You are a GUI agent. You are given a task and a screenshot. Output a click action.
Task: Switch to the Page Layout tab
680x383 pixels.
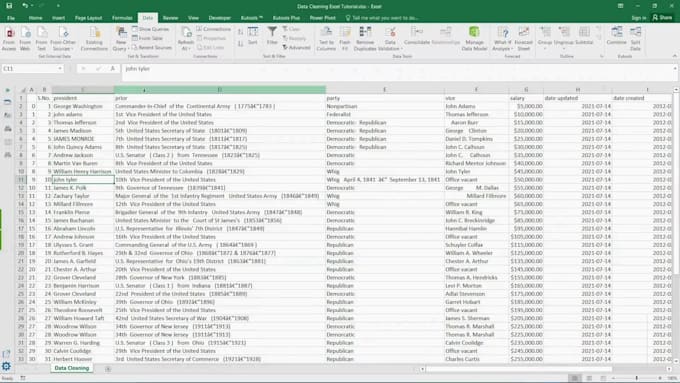click(88, 18)
